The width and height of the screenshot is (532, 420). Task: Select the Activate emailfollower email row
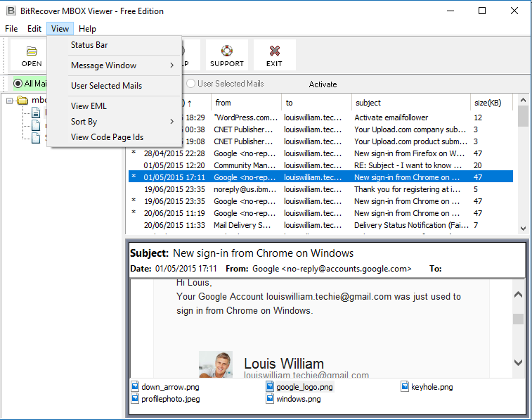[320, 117]
